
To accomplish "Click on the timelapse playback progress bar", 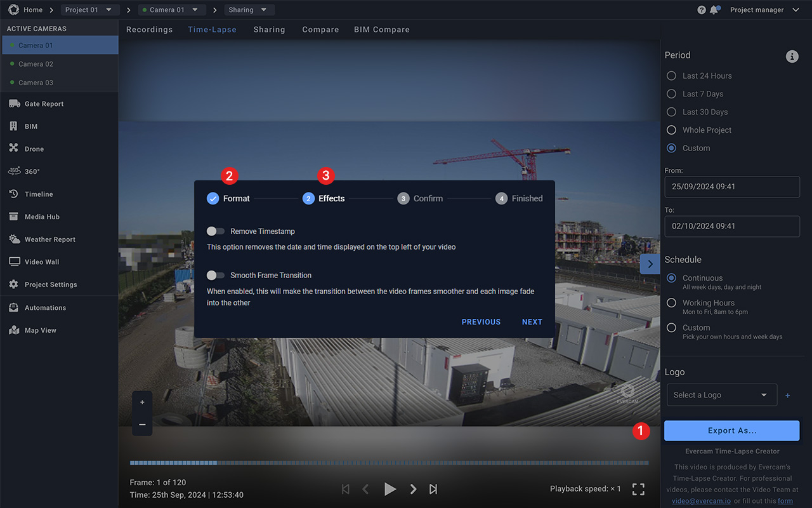I will 390,463.
